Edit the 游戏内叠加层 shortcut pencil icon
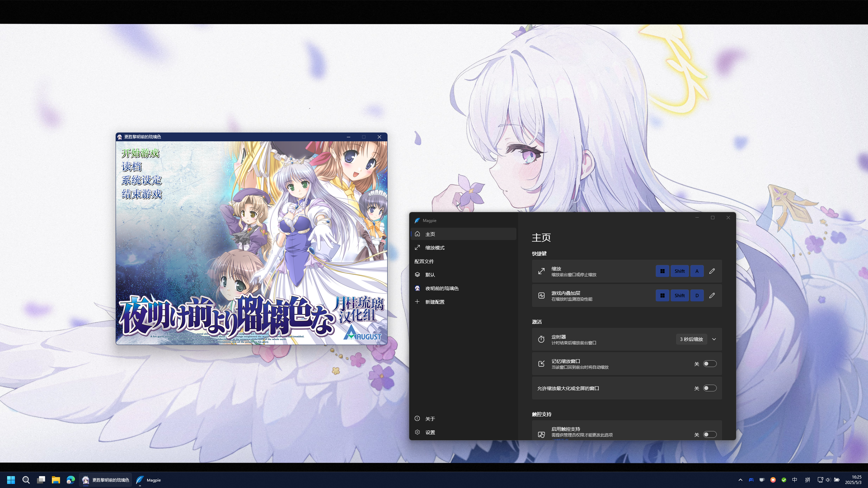868x488 pixels. click(x=712, y=296)
